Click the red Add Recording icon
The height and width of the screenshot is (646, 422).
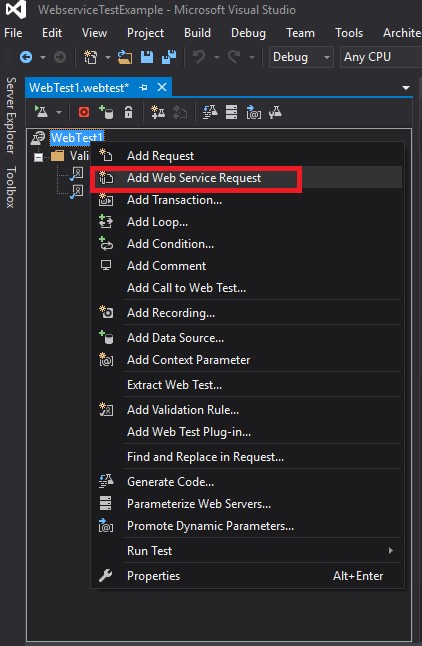pos(84,112)
